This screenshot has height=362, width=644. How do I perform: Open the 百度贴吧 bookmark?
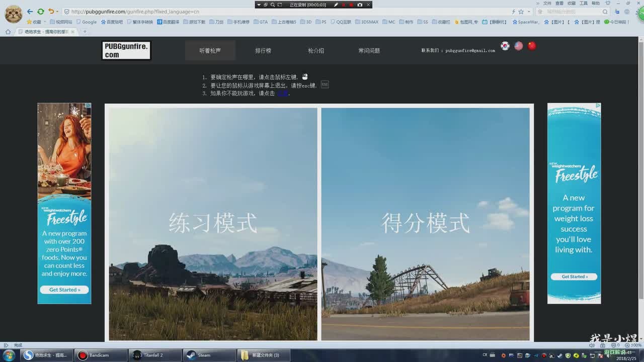[112, 22]
